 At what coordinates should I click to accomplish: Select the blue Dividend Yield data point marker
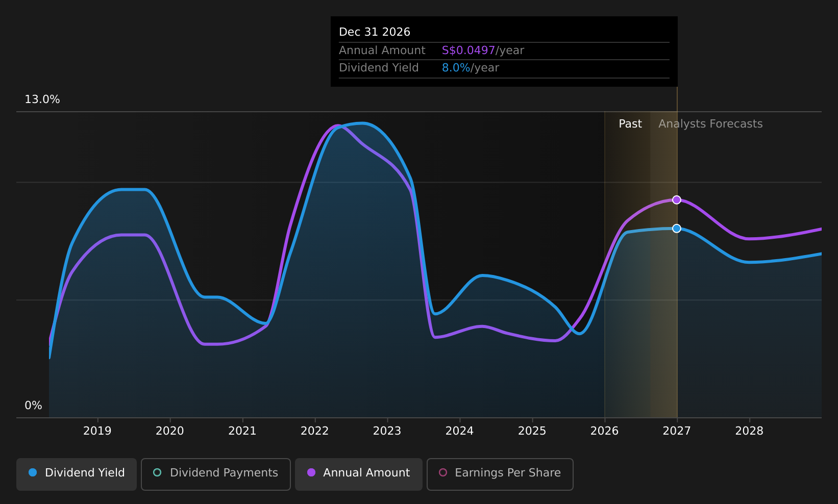(x=677, y=228)
